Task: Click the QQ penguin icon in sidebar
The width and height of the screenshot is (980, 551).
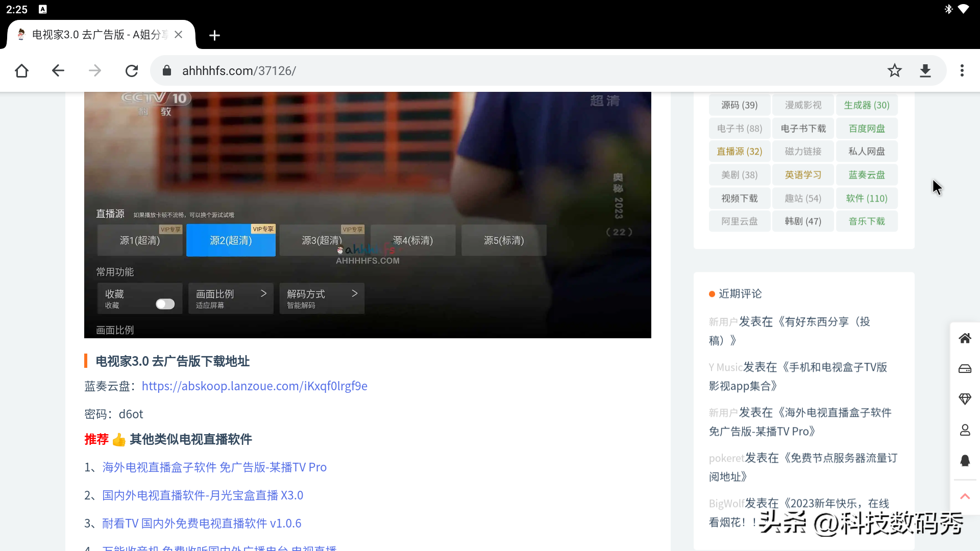Action: coord(965,461)
